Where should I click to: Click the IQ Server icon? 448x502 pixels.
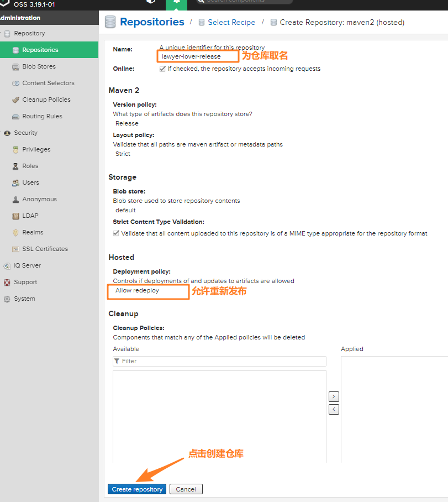(7, 266)
